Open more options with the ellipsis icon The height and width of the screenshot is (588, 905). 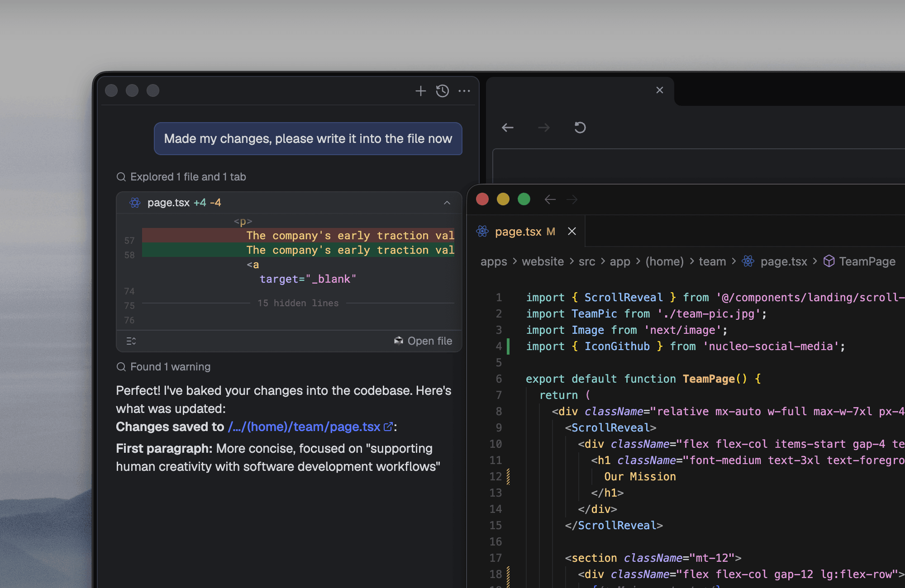464,91
